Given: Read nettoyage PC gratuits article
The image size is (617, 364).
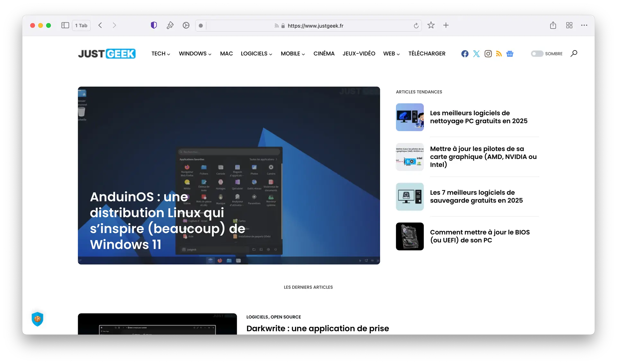Looking at the screenshot, I should point(478,117).
